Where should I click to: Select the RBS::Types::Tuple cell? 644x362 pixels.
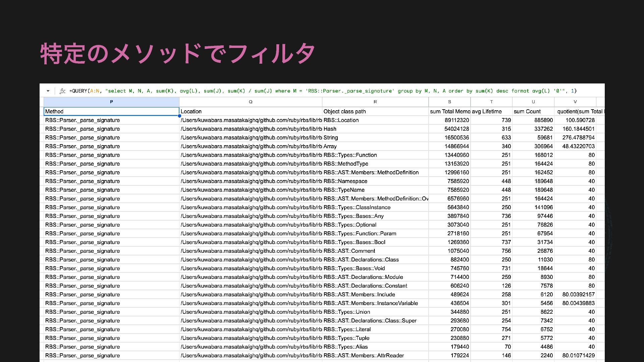click(375, 338)
